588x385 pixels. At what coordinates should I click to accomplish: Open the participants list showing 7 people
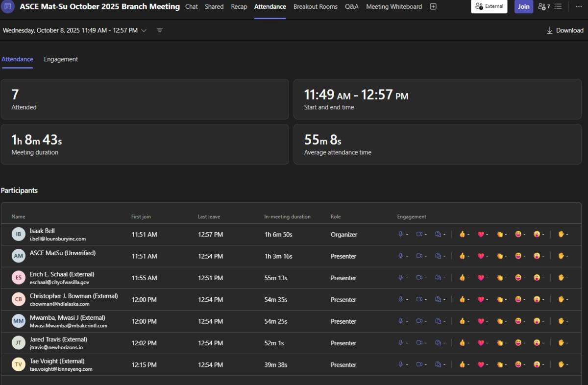(543, 7)
